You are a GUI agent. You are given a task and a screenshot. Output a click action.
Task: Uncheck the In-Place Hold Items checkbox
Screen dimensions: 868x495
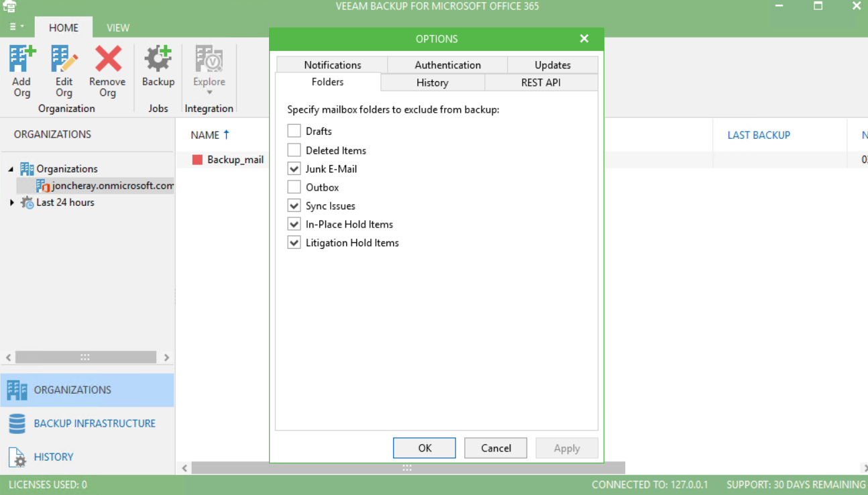(294, 224)
